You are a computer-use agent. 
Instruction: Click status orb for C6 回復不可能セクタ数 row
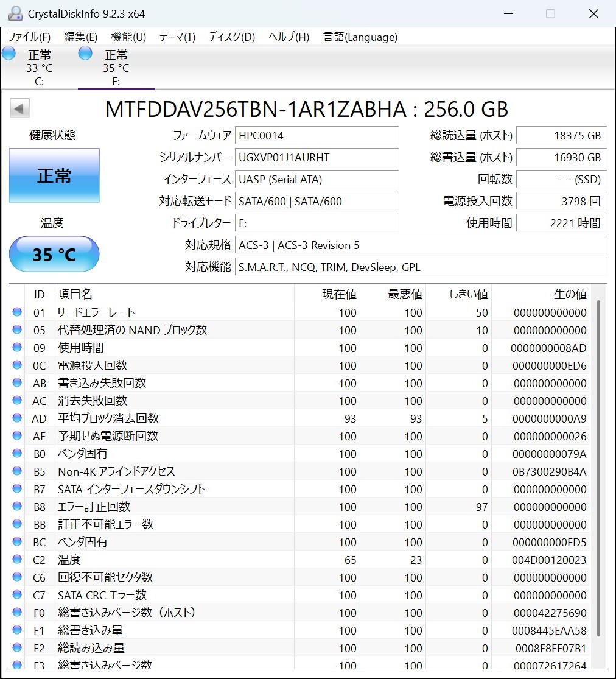tap(17, 577)
